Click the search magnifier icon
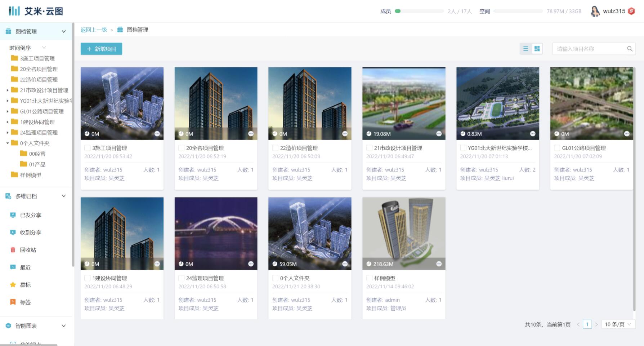Viewport: 644px width, 346px height. 630,49
